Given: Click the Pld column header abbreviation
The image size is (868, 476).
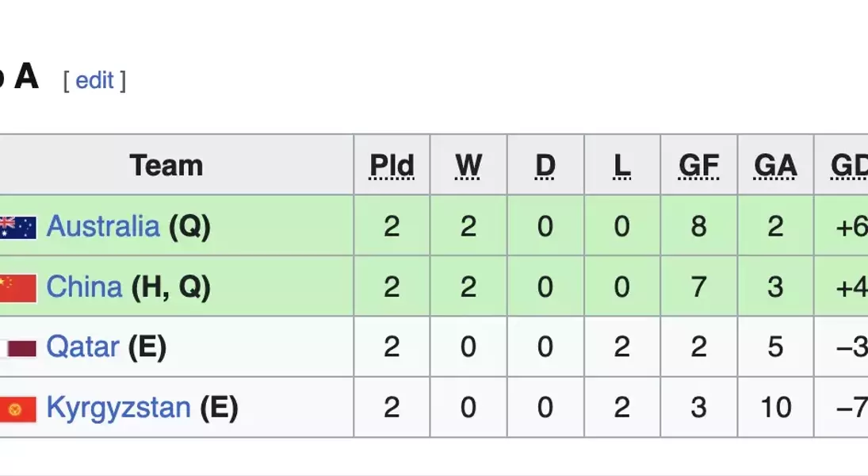Looking at the screenshot, I should pos(392,166).
